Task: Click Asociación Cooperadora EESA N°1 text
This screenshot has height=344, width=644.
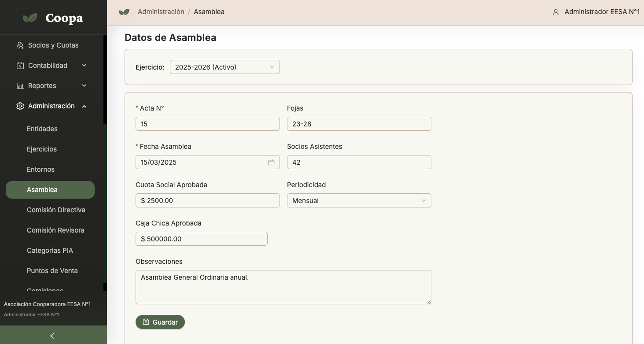Action: 48,304
